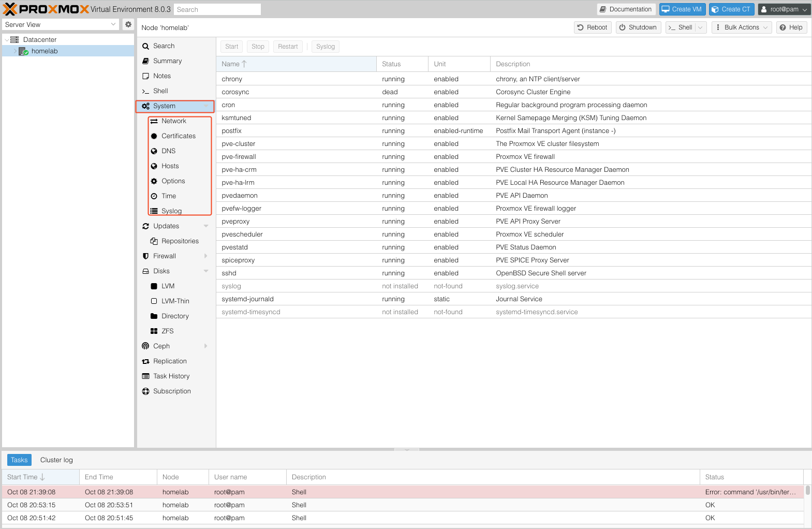Screen dimensions: 812x529
Task: Sort tasks by Start Time column header
Action: (40, 477)
